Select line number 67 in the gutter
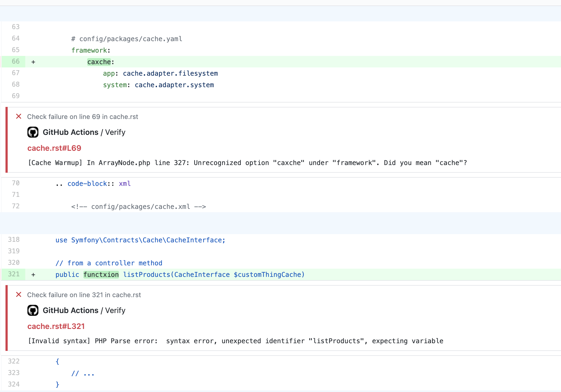561x392 pixels. click(16, 73)
